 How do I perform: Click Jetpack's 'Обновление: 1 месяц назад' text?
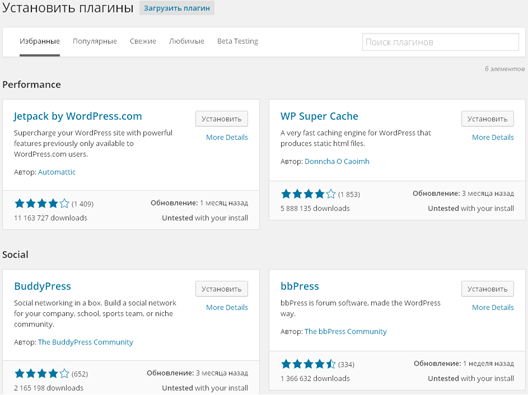[199, 203]
